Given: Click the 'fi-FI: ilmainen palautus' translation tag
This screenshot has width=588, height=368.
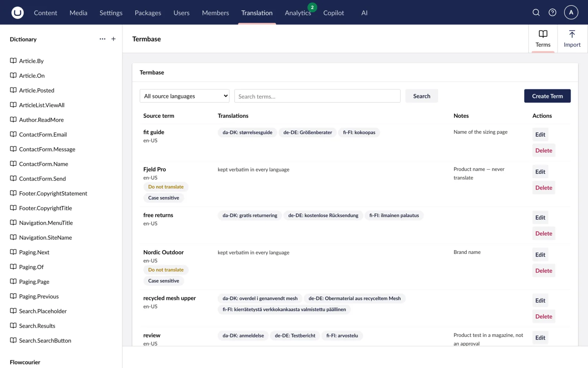Looking at the screenshot, I should coord(394,215).
